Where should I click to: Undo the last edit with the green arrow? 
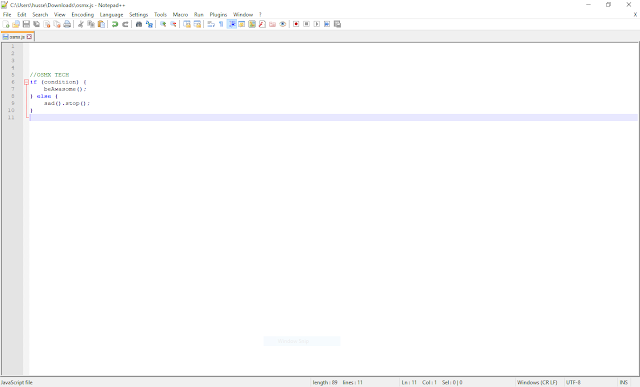pos(115,24)
